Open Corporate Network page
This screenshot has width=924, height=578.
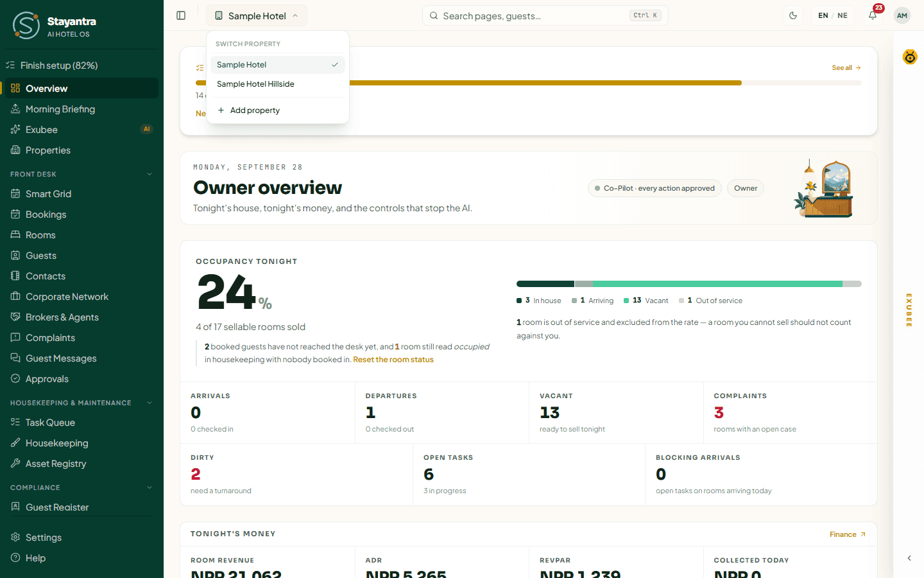click(x=81, y=297)
